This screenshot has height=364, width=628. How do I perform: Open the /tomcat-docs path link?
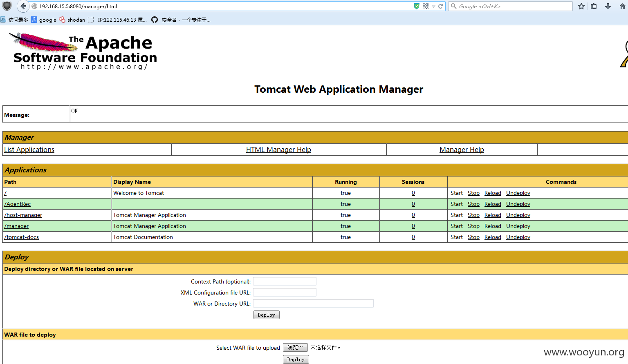[22, 237]
